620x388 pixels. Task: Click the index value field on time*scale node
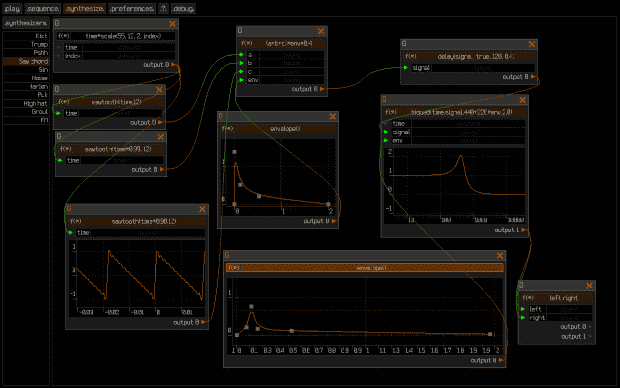click(x=129, y=56)
